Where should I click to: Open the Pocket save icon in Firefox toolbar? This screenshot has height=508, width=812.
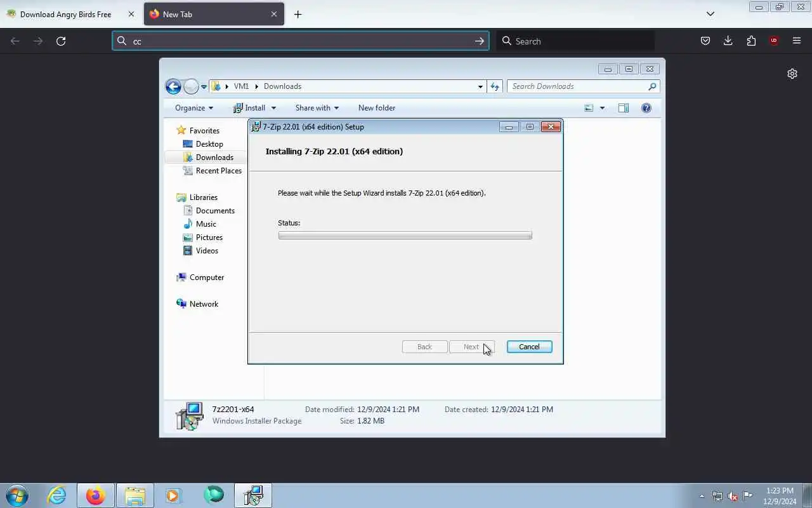705,41
